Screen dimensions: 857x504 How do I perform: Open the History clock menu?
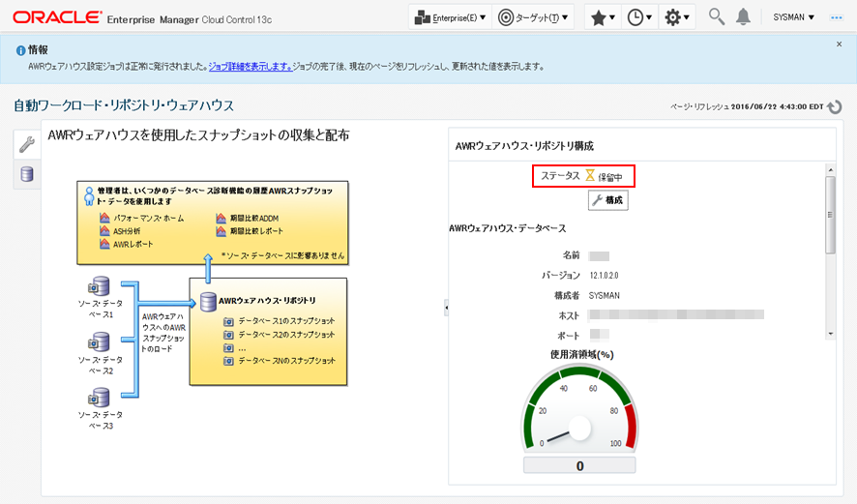point(639,18)
